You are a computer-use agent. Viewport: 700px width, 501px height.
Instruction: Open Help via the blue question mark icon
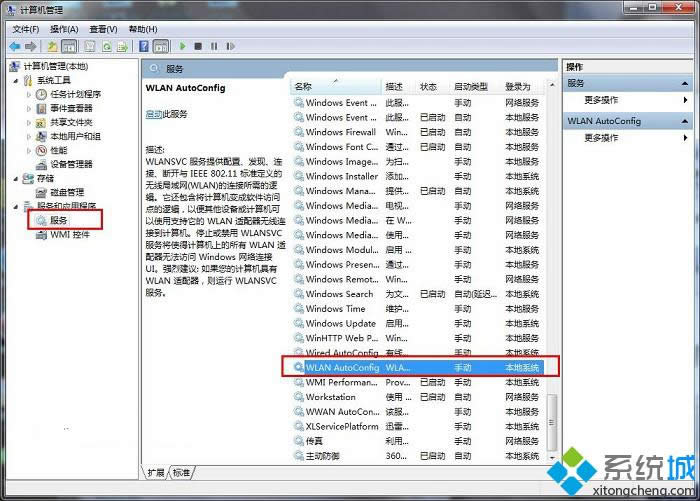(144, 46)
